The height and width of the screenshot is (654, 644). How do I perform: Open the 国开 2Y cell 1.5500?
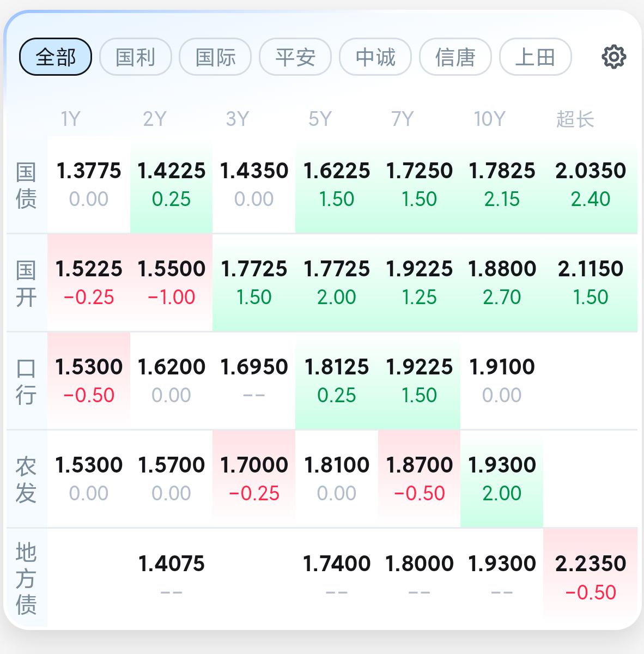pyautogui.click(x=171, y=283)
